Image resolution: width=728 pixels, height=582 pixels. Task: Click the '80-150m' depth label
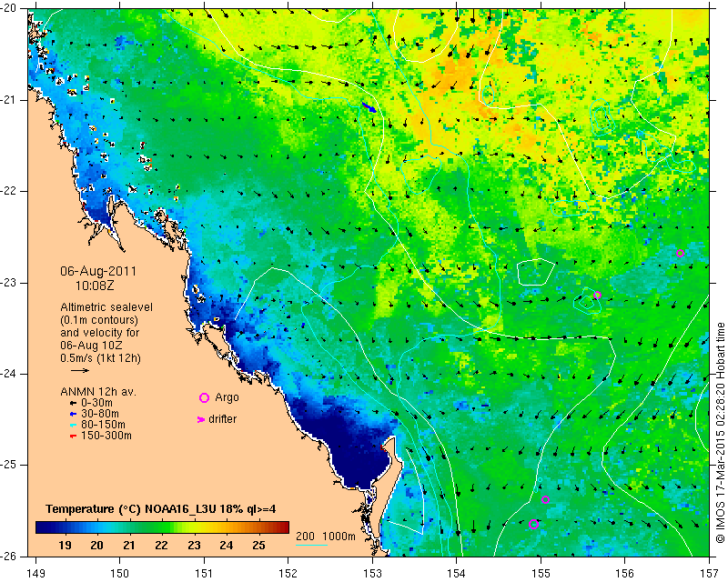point(103,425)
